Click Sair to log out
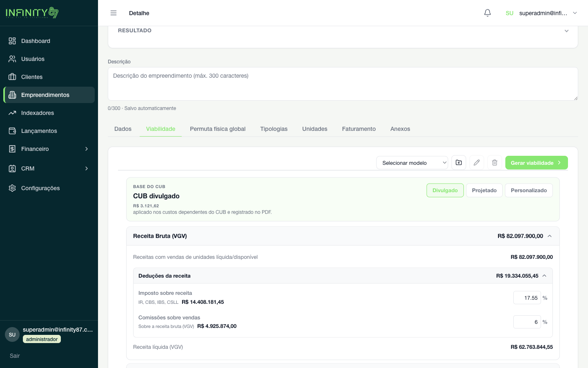 (15, 356)
